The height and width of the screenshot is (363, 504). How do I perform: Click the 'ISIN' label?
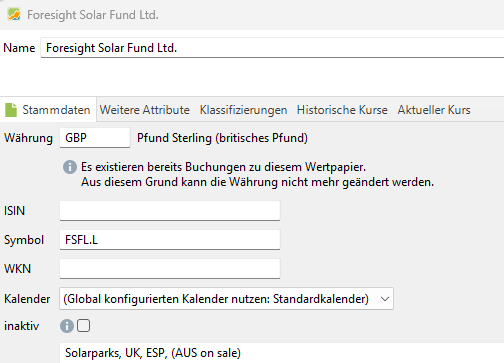click(x=14, y=211)
